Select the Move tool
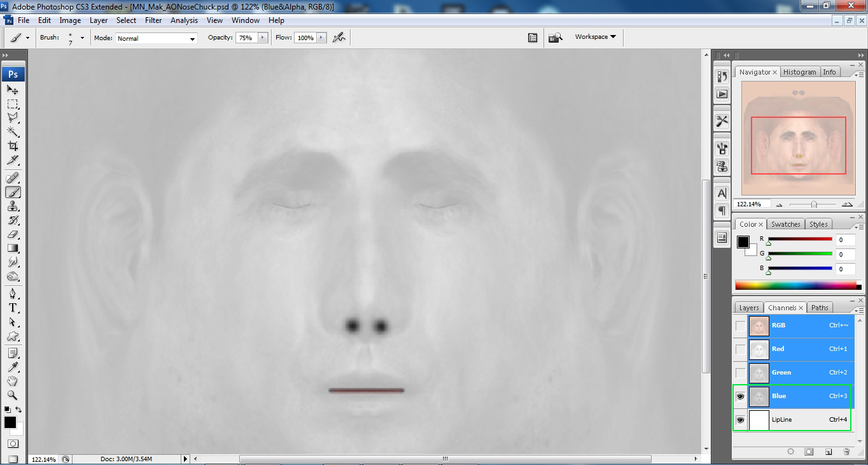 coord(13,90)
